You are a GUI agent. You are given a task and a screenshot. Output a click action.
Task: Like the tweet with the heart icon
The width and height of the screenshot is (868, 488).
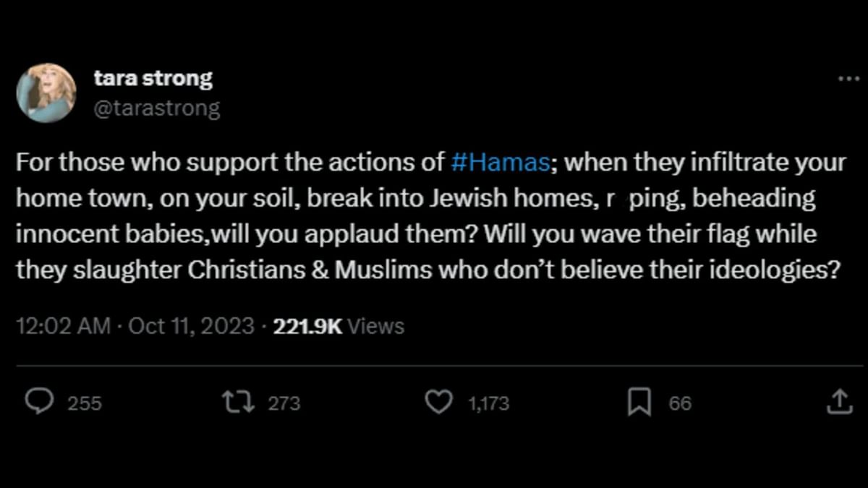[x=438, y=402]
